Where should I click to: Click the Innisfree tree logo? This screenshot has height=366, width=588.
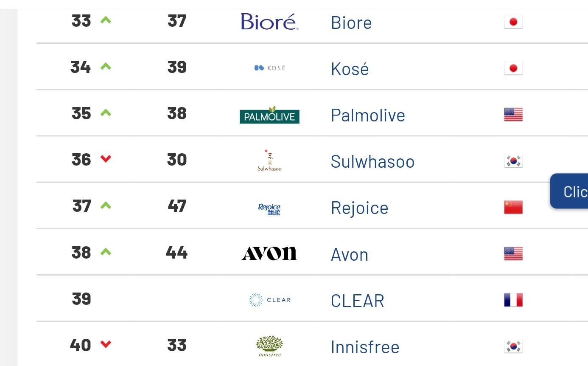tap(269, 346)
